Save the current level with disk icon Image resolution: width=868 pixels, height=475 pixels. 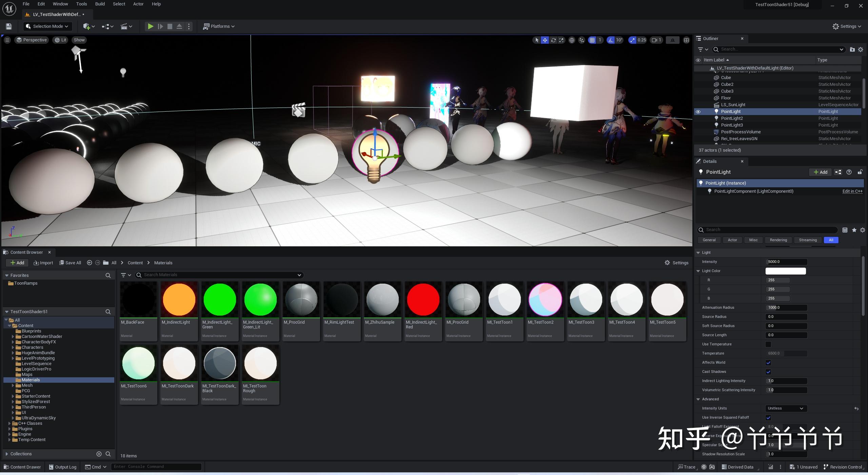click(x=9, y=26)
